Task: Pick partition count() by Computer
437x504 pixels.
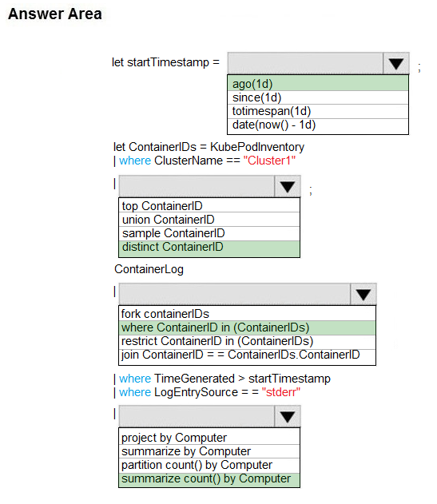Action: 209,465
